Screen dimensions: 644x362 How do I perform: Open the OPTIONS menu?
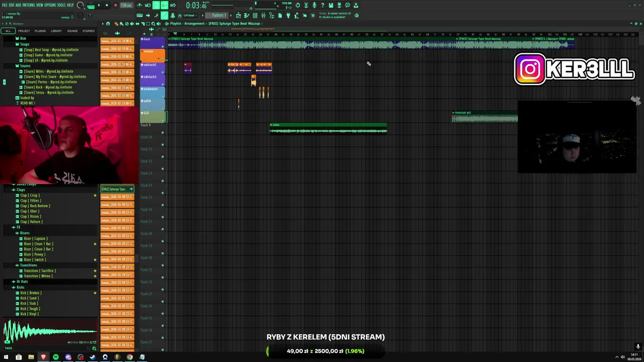point(50,5)
